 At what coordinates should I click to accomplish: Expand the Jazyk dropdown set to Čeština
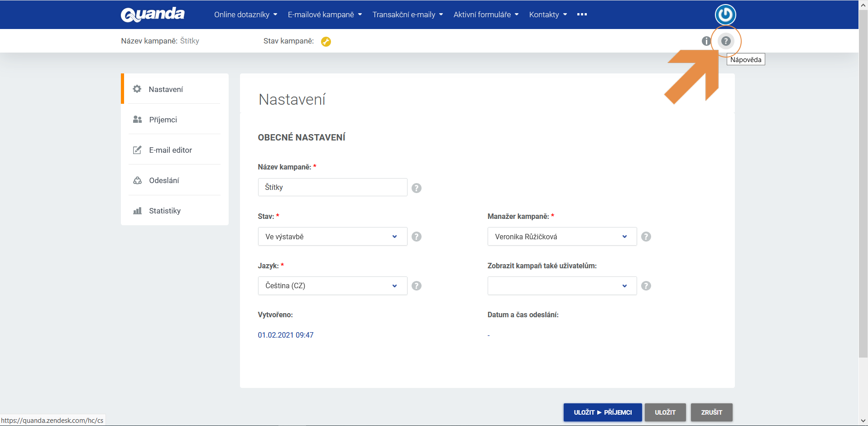pyautogui.click(x=332, y=286)
